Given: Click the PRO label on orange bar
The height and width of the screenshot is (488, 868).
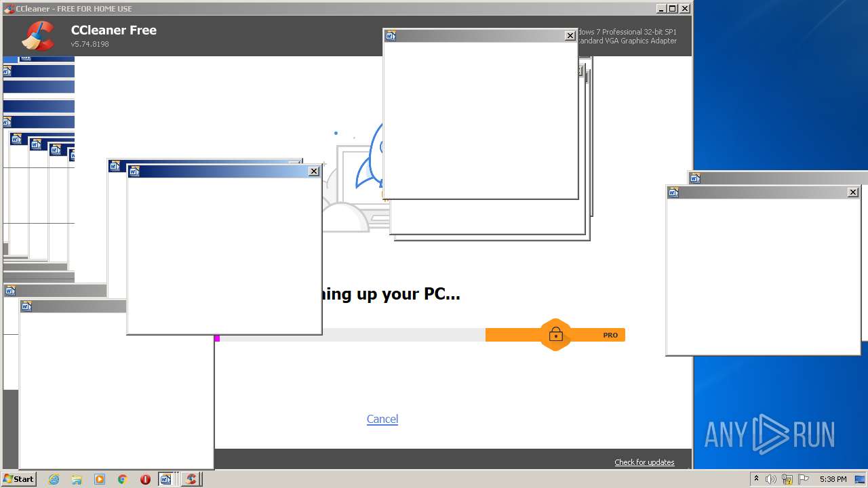Looking at the screenshot, I should (x=610, y=335).
